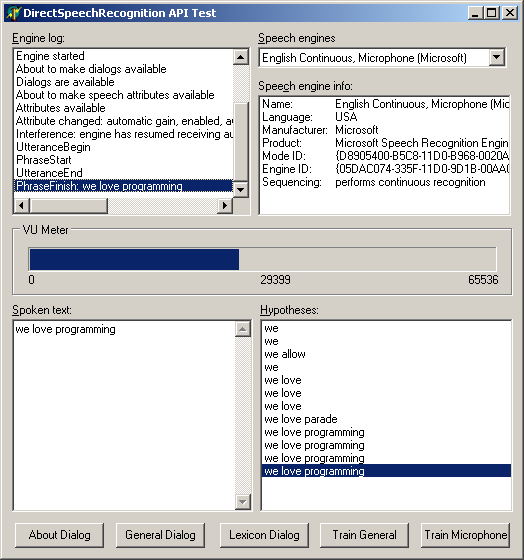Click the Engine log horizontal scrollbar thumb
Screen dimensions: 524x560
(69, 205)
